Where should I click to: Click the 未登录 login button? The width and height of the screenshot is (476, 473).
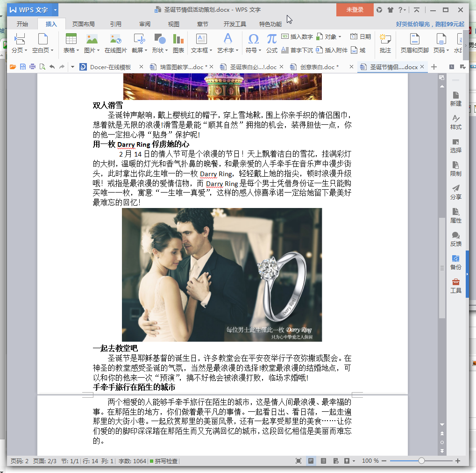(355, 10)
